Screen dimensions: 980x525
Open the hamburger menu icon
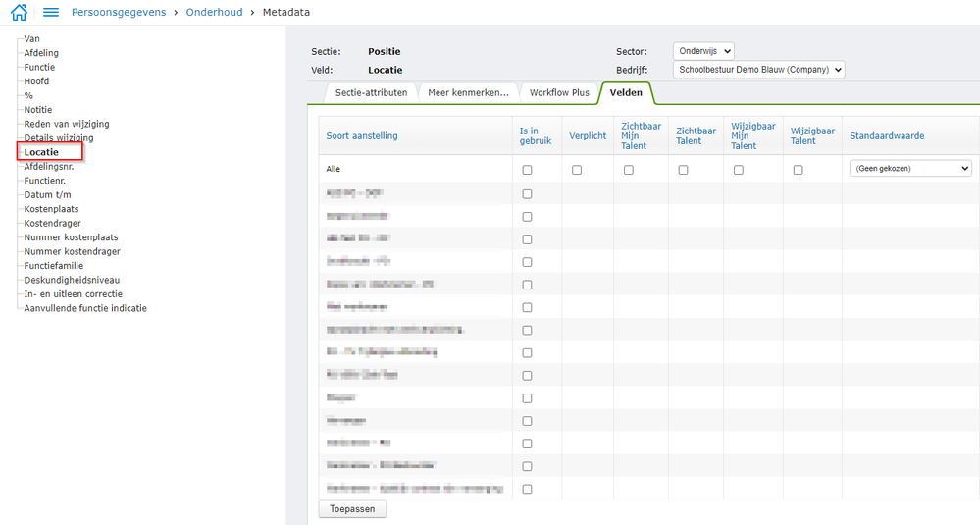coord(51,12)
